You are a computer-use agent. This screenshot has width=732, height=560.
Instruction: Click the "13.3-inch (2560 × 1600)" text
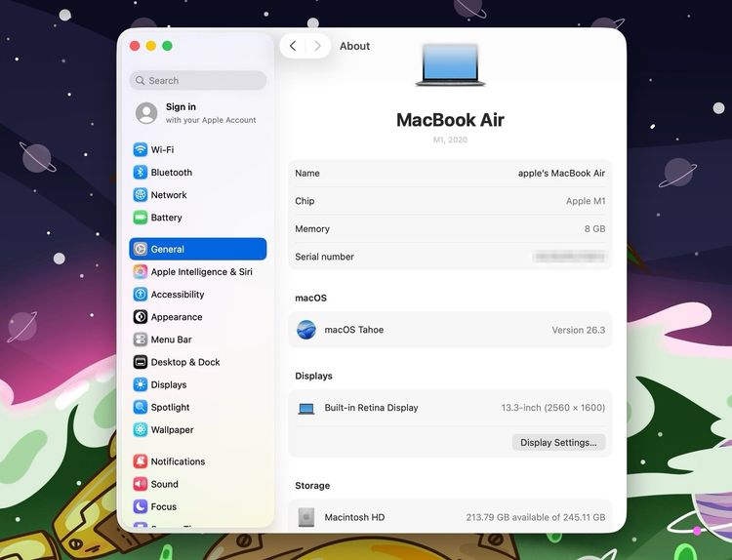553,408
